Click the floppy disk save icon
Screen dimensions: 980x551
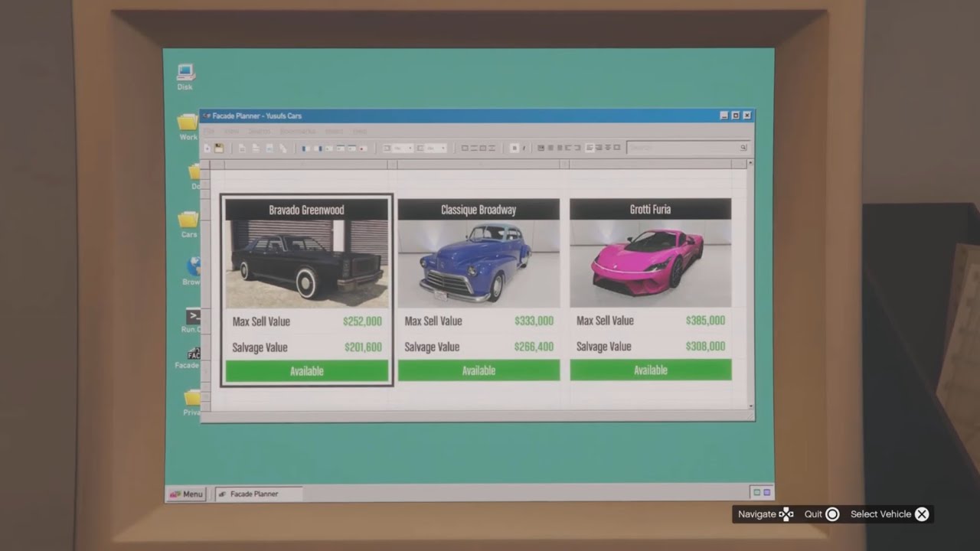[x=219, y=148]
